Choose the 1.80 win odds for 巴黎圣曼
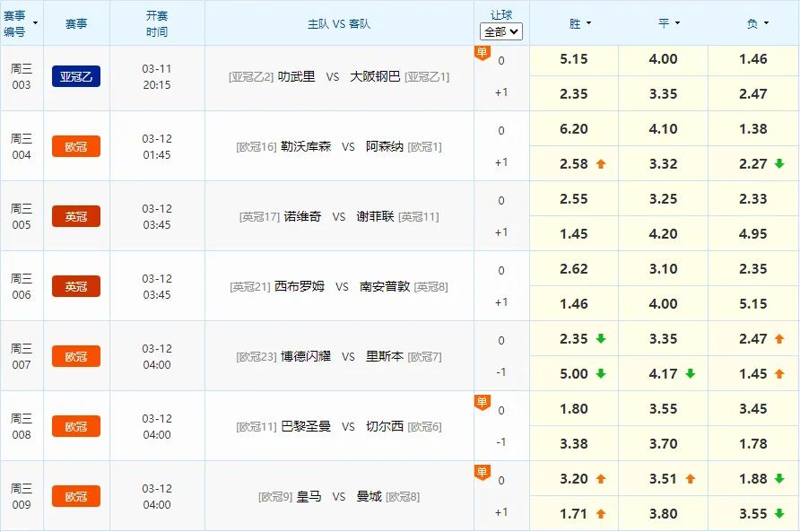The height and width of the screenshot is (532, 800). [x=573, y=409]
